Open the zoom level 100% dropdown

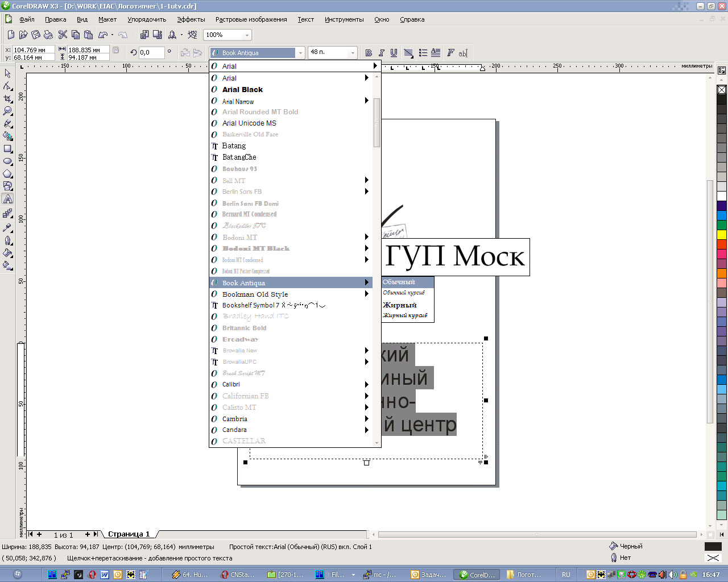(247, 35)
